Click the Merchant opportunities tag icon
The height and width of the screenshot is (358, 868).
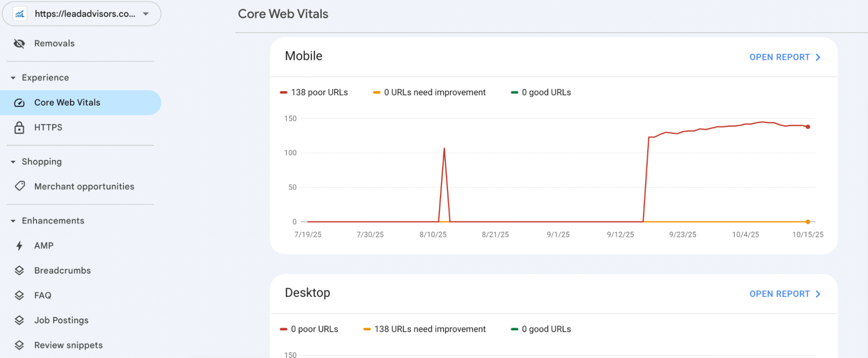pyautogui.click(x=20, y=186)
